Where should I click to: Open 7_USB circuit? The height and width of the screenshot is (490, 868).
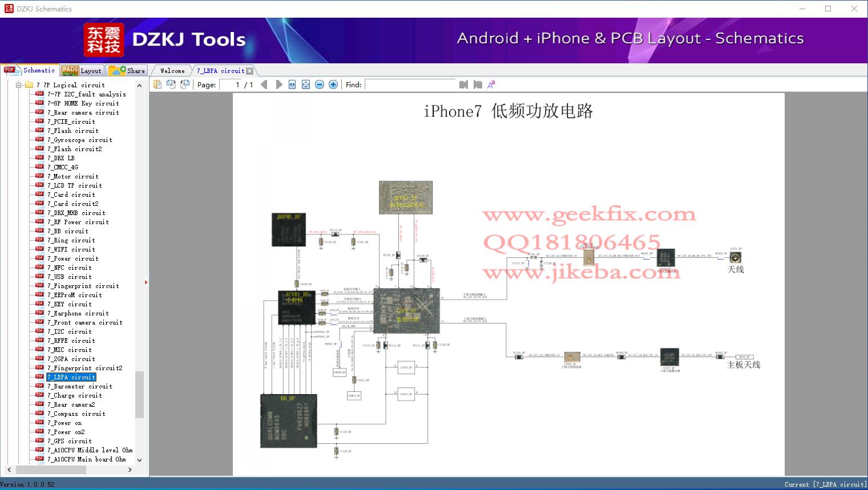click(70, 277)
